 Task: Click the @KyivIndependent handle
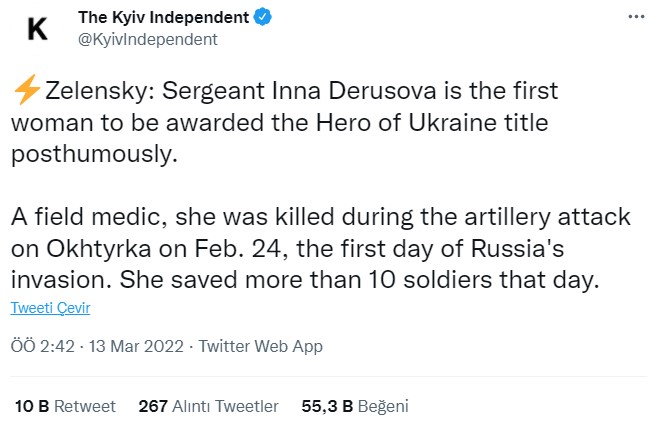pyautogui.click(x=147, y=39)
